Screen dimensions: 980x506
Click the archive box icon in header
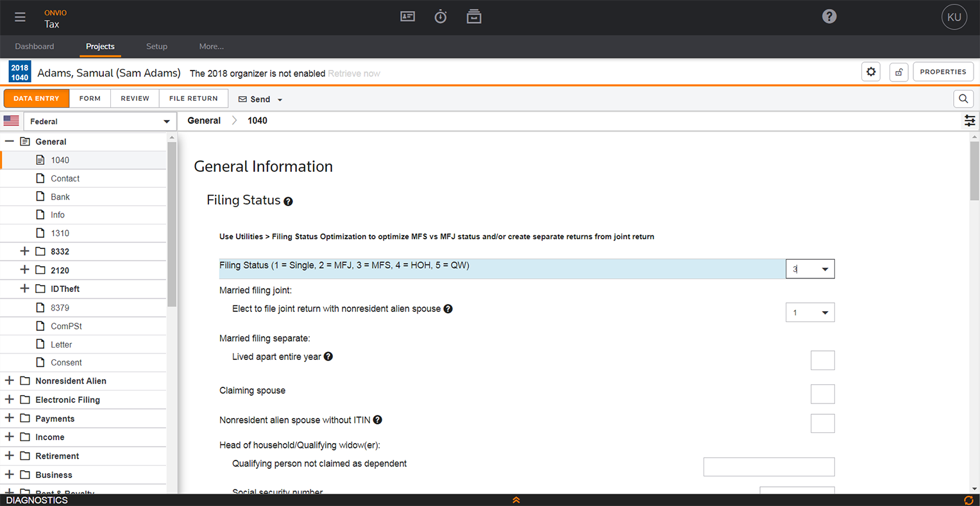tap(474, 17)
